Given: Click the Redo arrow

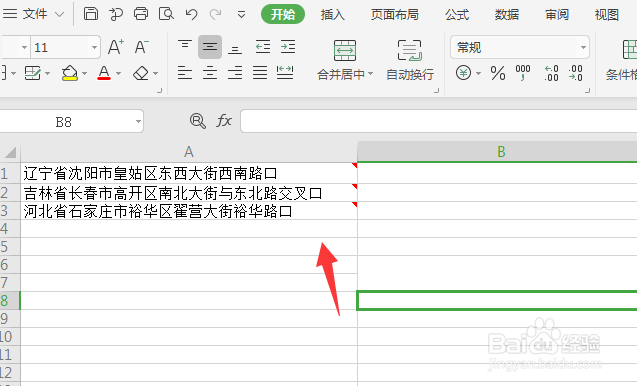Looking at the screenshot, I should point(215,15).
